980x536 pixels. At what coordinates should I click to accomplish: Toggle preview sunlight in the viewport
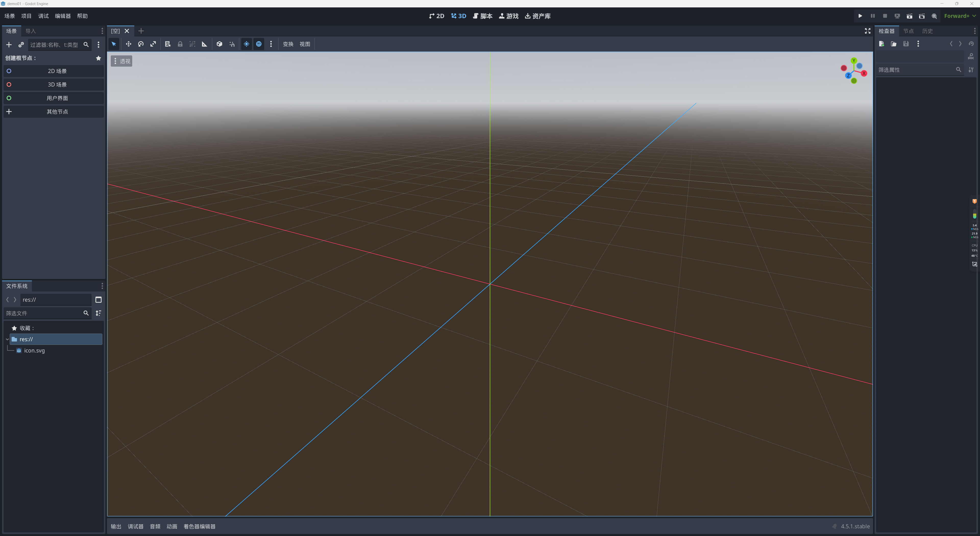click(247, 44)
